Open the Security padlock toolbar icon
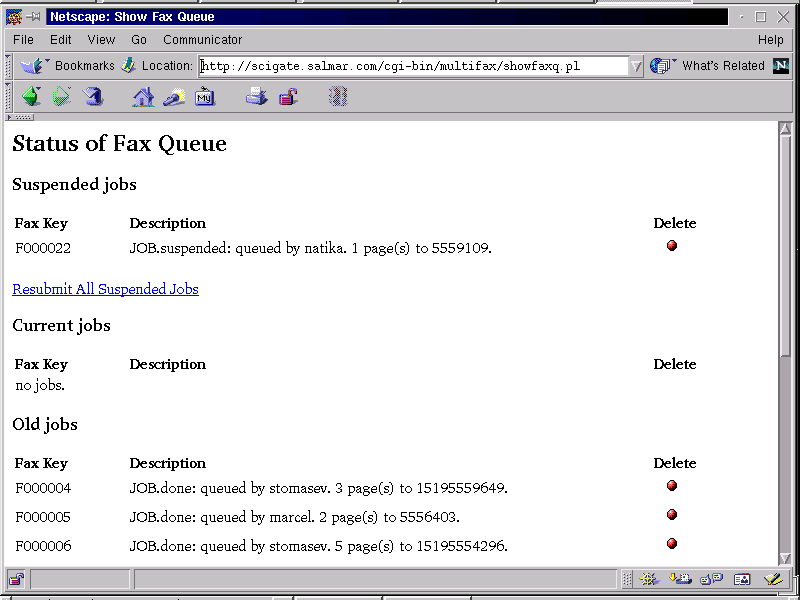Screen dimensions: 800x600 [x=288, y=97]
